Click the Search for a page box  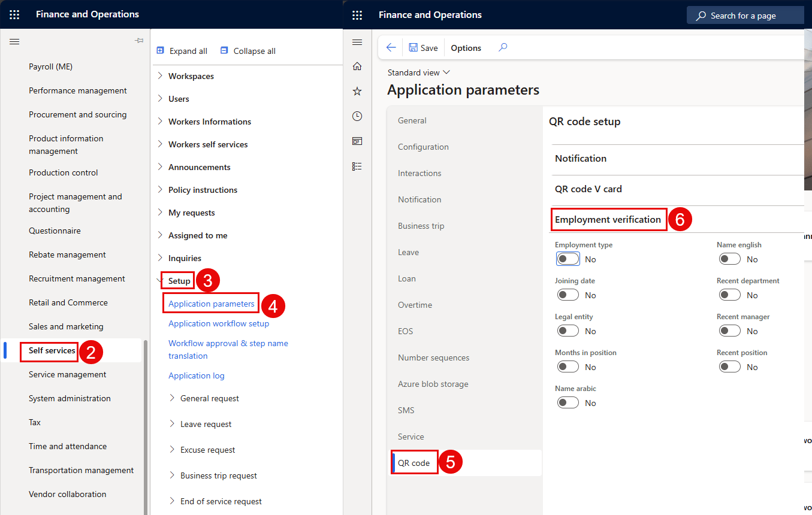[x=745, y=16]
